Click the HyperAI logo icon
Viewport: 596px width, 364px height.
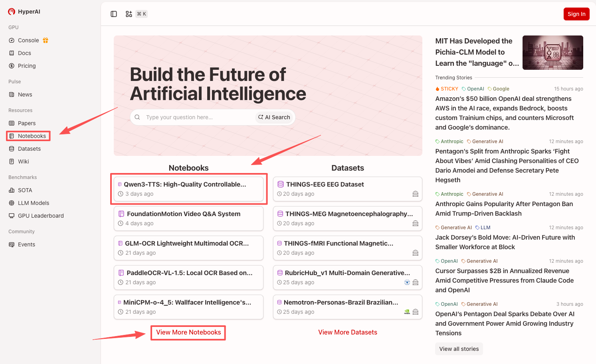12,12
